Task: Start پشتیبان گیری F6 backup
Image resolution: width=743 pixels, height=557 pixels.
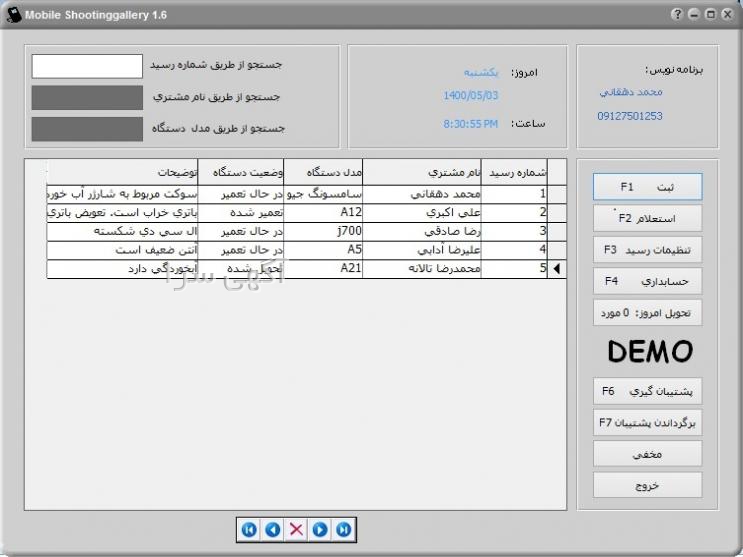Action: click(x=647, y=390)
